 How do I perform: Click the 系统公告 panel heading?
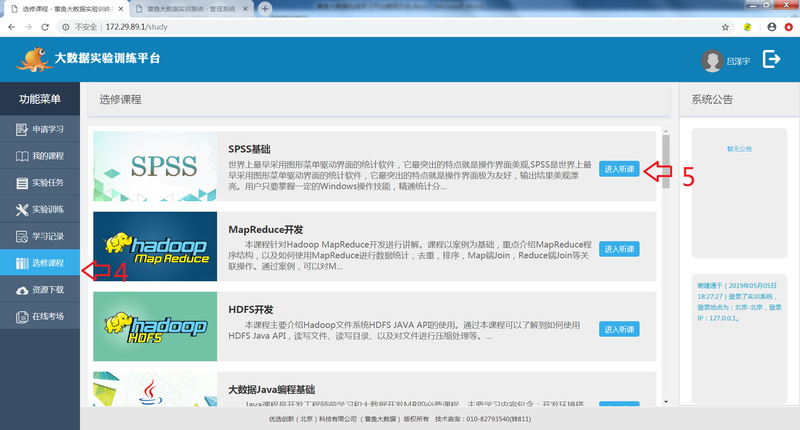coord(712,99)
